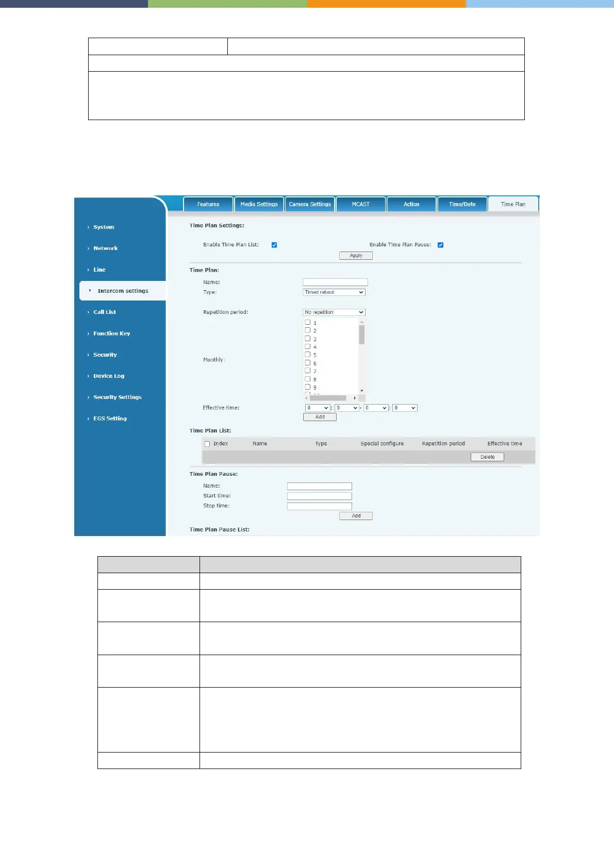Check day 7 in Monthly list
Viewport: 614px width, 868px height.
pyautogui.click(x=308, y=371)
